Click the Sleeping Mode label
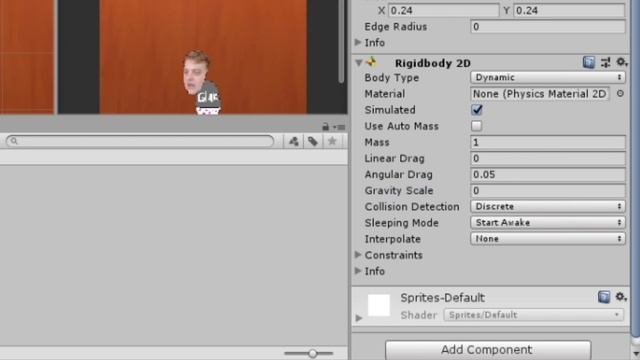640x360 pixels. tap(401, 223)
